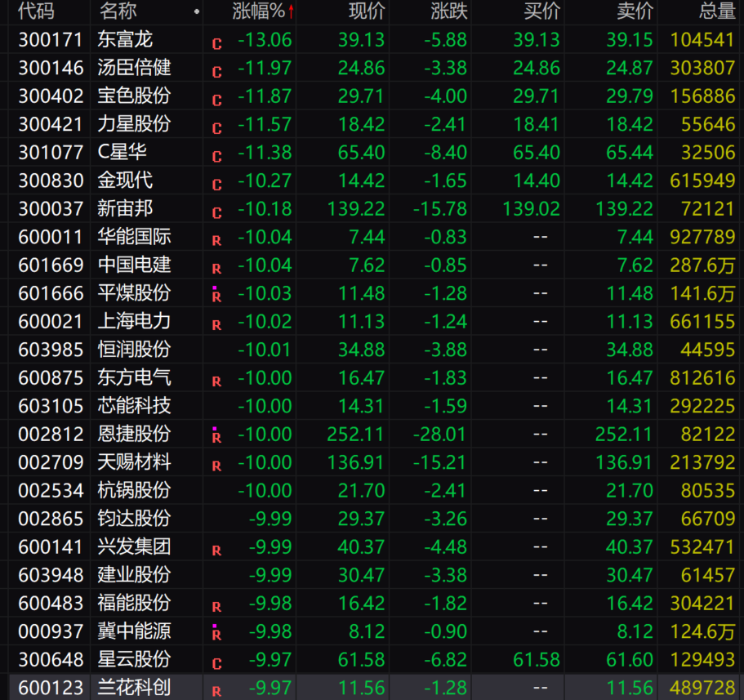The image size is (744, 700).
Task: Click the red C marker for 力星股份
Action: [217, 128]
